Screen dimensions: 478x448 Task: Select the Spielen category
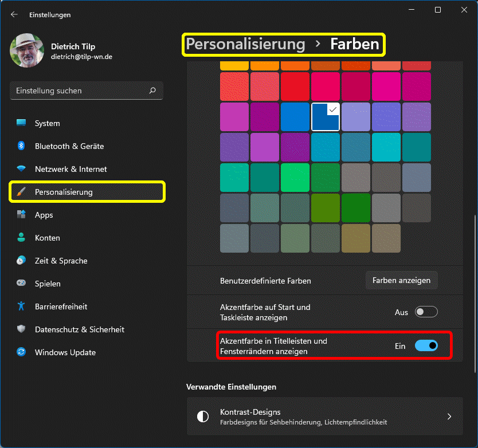tap(48, 284)
